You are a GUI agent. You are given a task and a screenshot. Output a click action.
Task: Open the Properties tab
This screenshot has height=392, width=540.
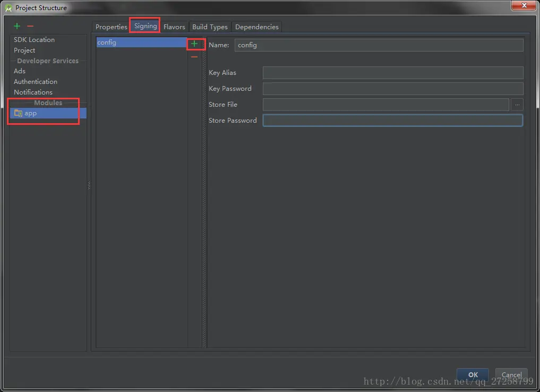(111, 27)
